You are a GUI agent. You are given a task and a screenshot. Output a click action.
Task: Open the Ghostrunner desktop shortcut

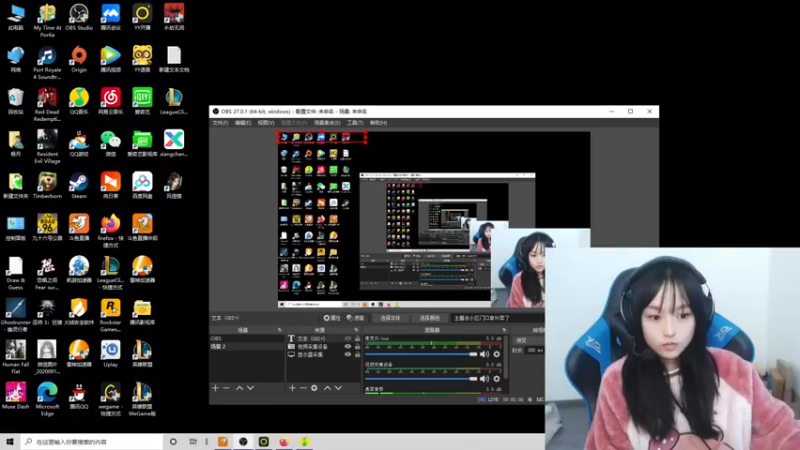pyautogui.click(x=16, y=315)
